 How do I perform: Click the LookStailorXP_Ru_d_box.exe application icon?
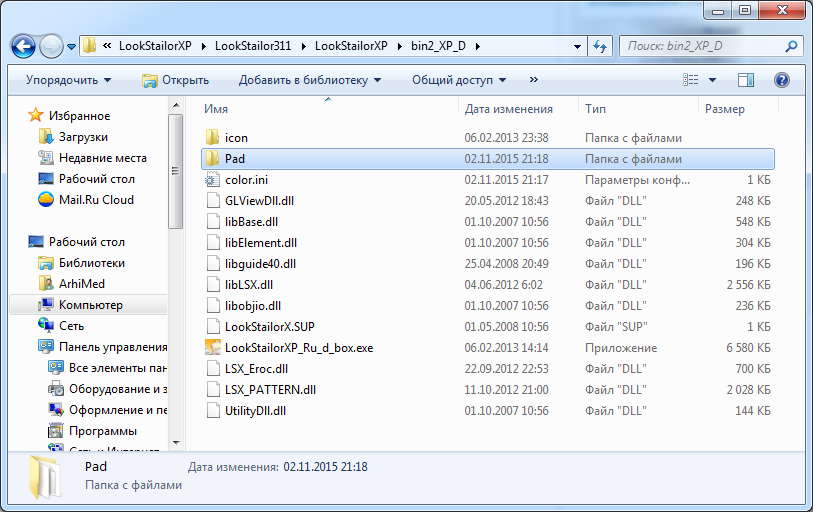click(x=213, y=347)
